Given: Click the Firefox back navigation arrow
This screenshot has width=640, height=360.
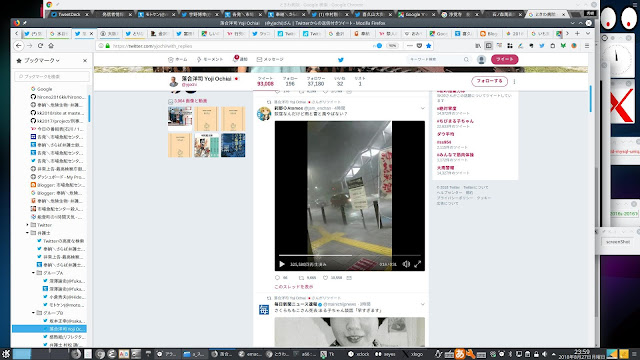Looking at the screenshot, I should point(19,46).
